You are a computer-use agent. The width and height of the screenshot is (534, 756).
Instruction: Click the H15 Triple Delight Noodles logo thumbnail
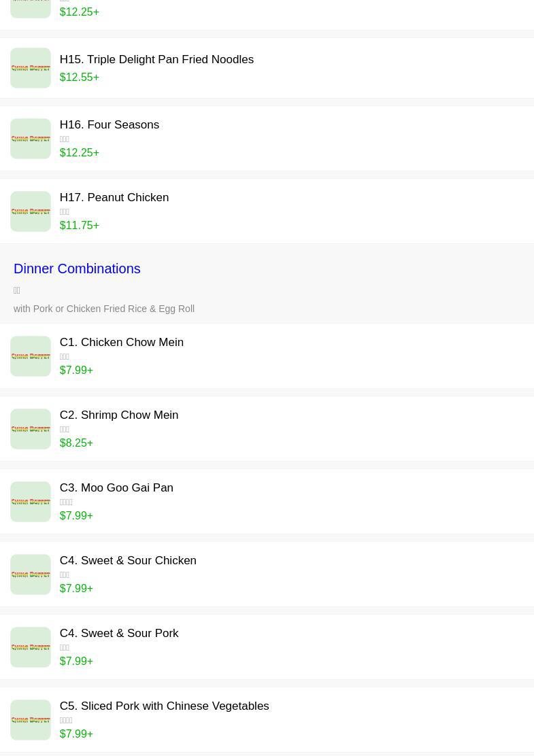coord(31,68)
